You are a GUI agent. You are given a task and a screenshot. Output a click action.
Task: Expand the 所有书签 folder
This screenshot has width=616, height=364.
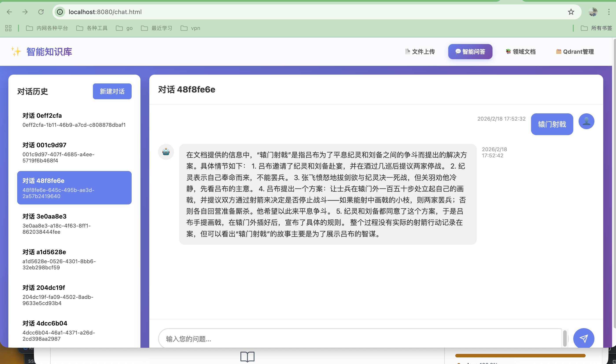(x=596, y=28)
